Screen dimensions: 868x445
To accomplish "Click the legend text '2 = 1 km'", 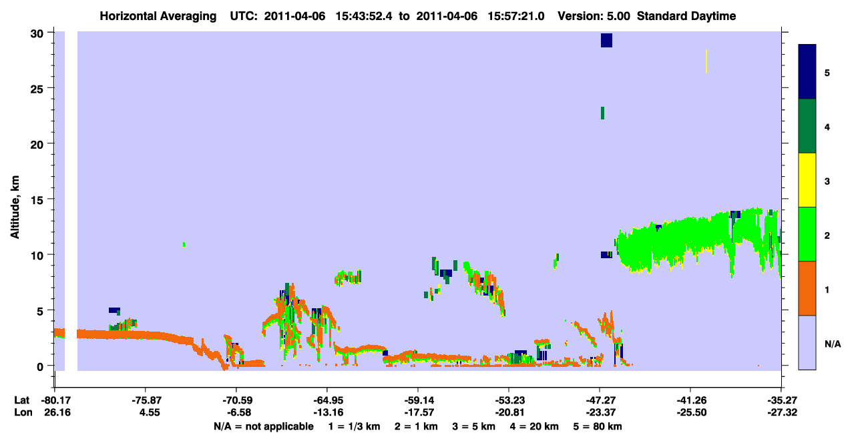I will click(415, 426).
